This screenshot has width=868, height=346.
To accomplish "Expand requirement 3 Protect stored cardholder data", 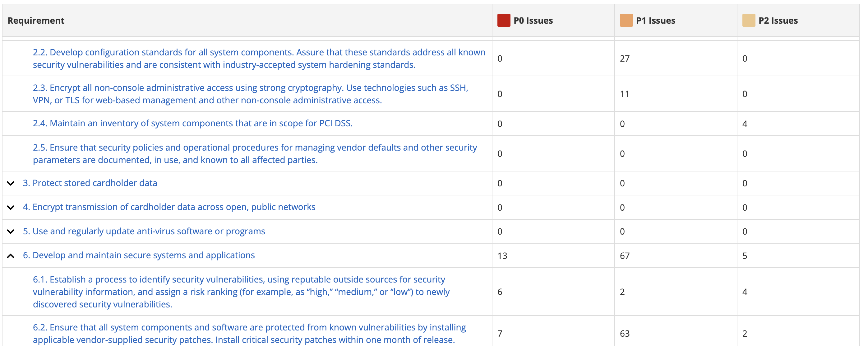I will click(x=11, y=184).
